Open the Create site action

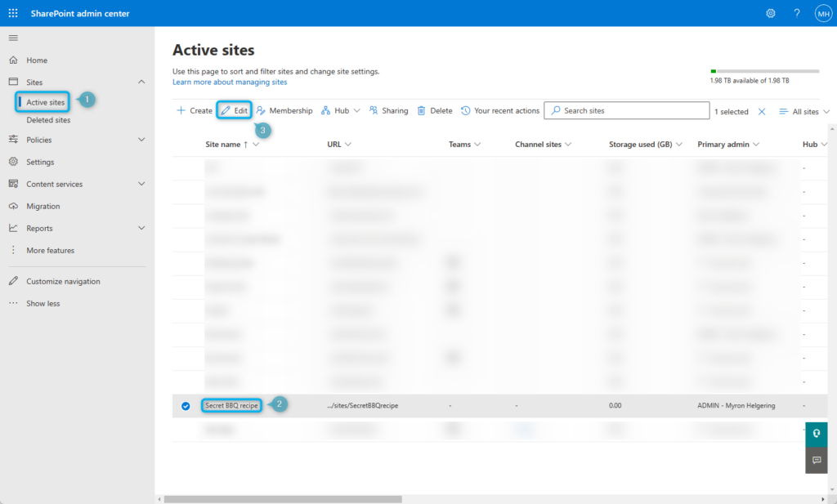coord(193,109)
